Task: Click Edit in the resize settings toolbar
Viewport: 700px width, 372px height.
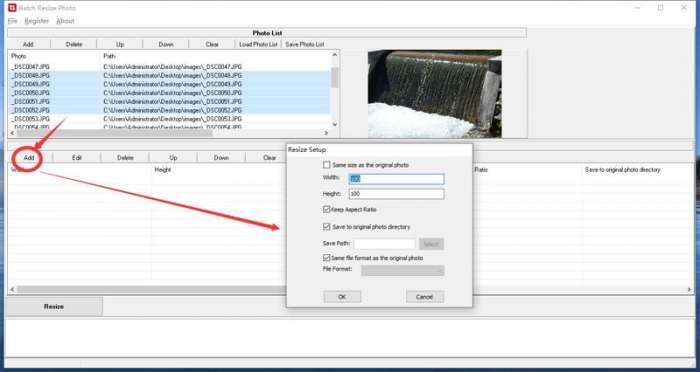Action: [x=77, y=158]
